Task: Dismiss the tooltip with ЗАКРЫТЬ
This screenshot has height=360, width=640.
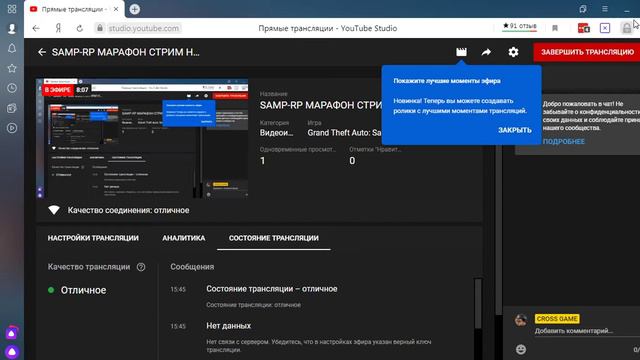Action: 514,130
